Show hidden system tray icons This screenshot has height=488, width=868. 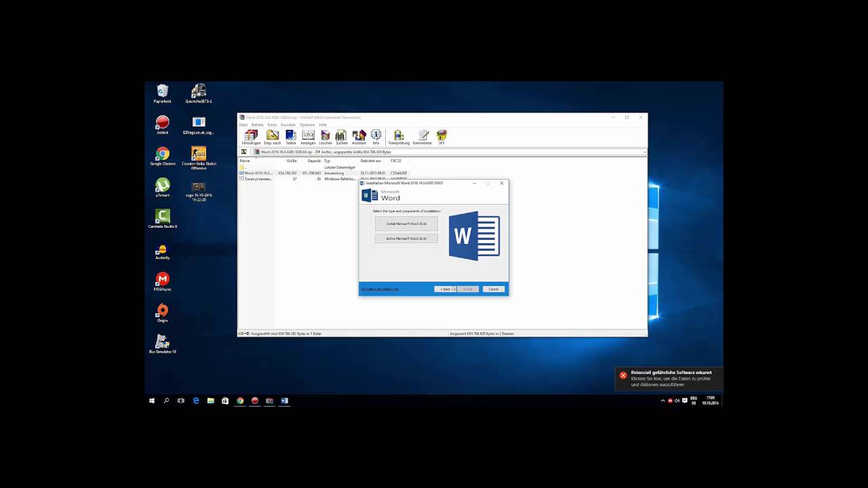coord(663,401)
